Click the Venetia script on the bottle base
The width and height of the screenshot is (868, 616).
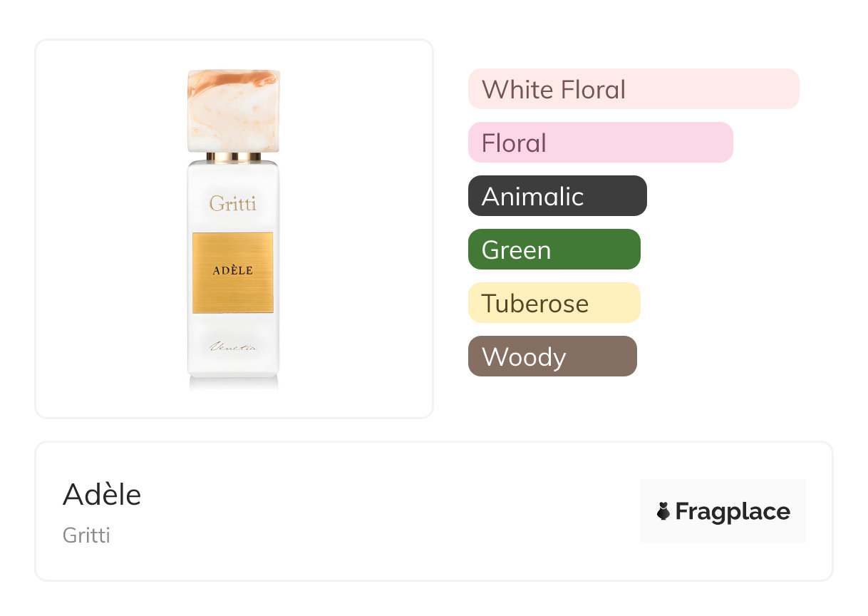(233, 347)
